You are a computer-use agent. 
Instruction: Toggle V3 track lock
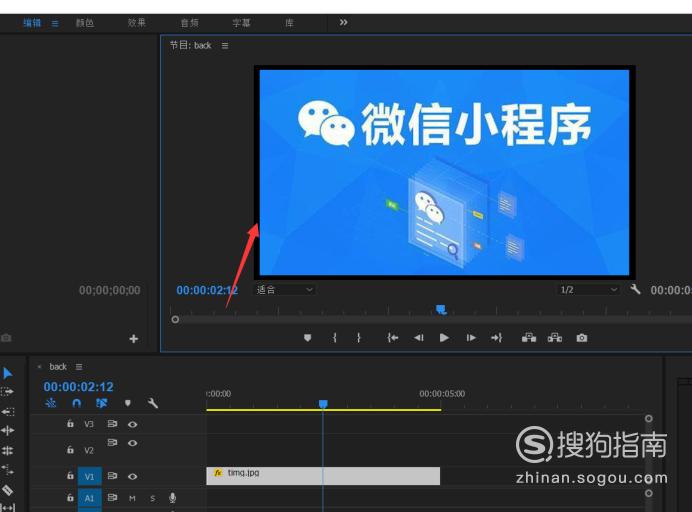point(70,424)
